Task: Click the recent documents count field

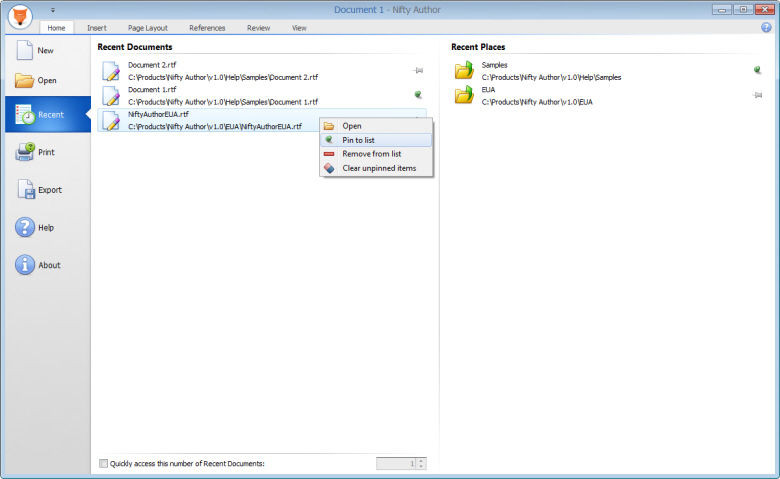Action: tap(396, 464)
